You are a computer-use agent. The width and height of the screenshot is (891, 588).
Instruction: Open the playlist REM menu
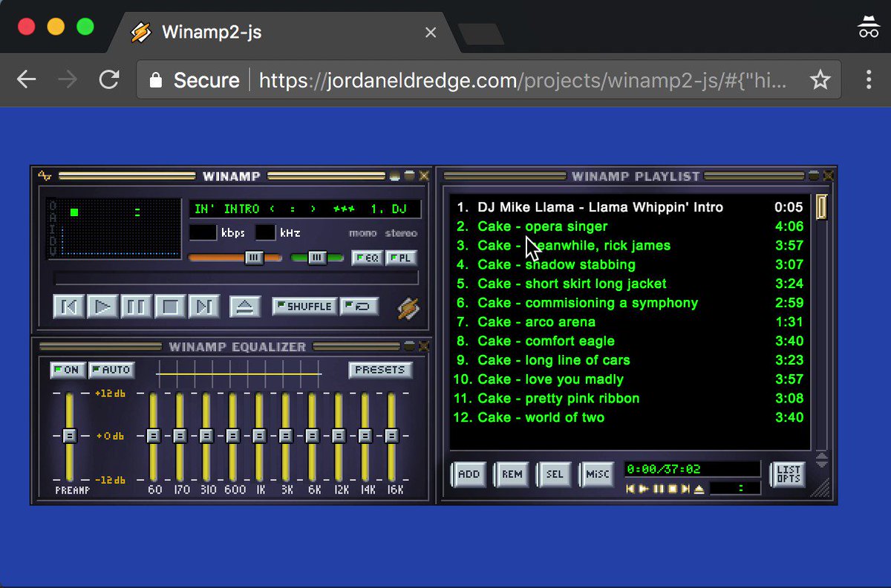(x=512, y=474)
